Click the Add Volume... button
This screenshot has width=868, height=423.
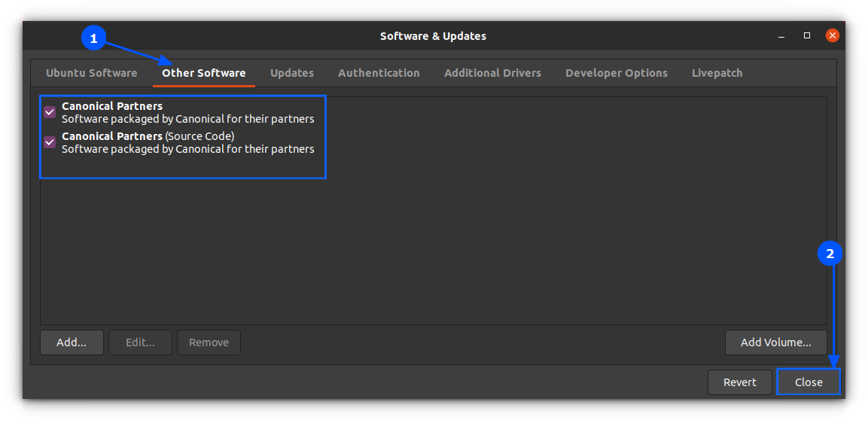(x=775, y=342)
